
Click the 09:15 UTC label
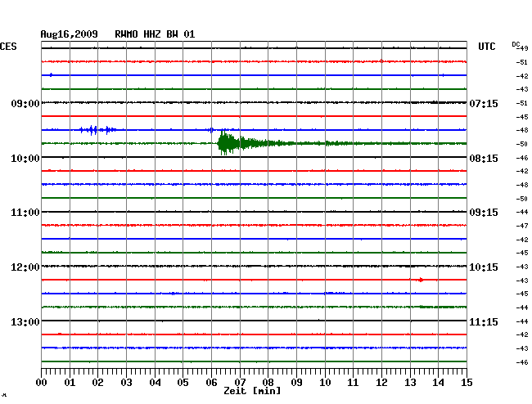(x=484, y=213)
